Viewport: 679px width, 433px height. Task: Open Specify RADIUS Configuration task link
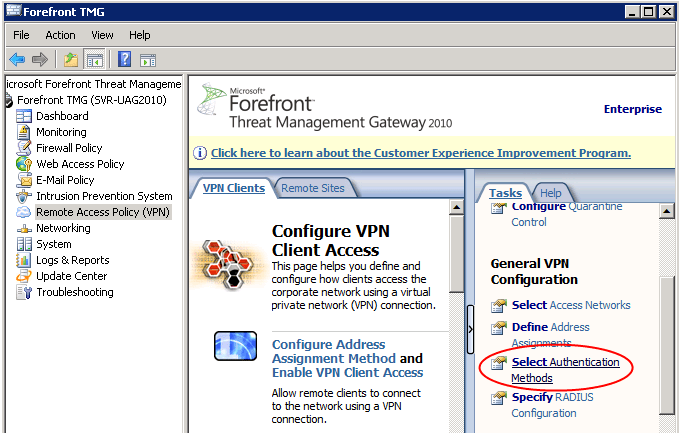(552, 405)
